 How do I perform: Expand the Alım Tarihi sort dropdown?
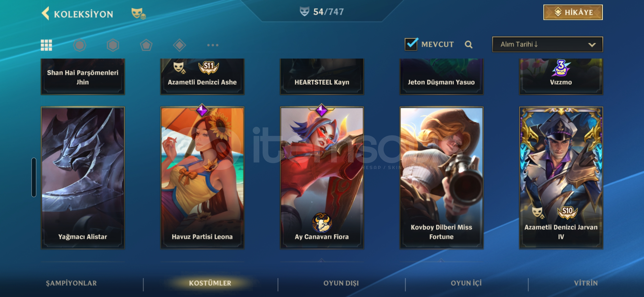pos(547,44)
